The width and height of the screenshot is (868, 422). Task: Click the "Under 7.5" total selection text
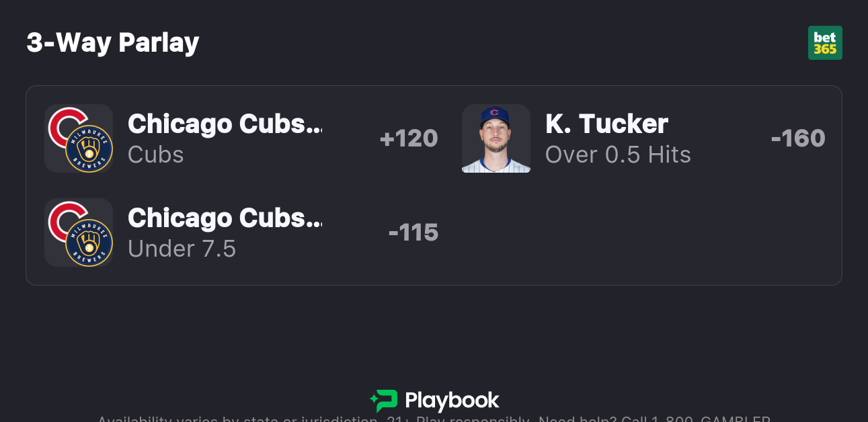pos(182,249)
